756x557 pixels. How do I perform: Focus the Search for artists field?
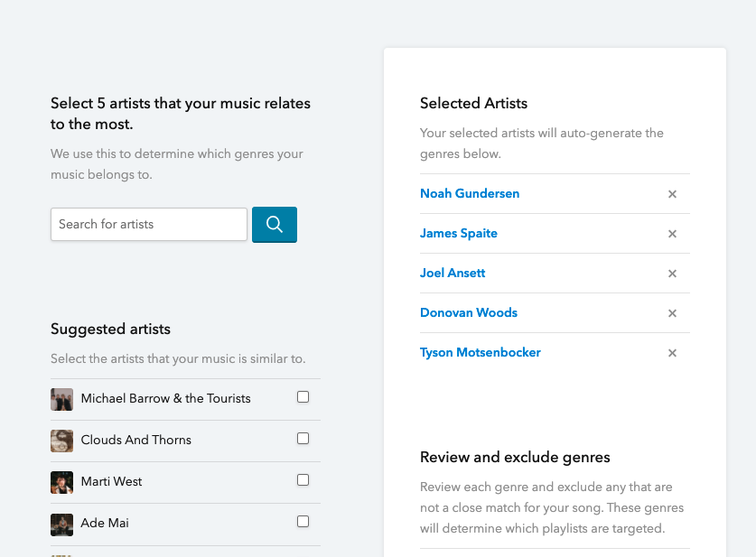click(x=149, y=225)
